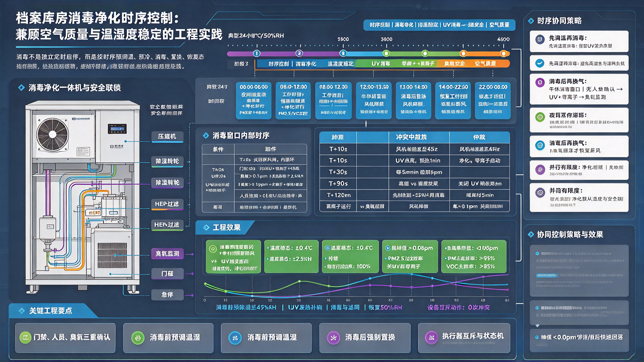Open the 00:00-06:00 schedule card
644x362 pixels.
(x=253, y=101)
